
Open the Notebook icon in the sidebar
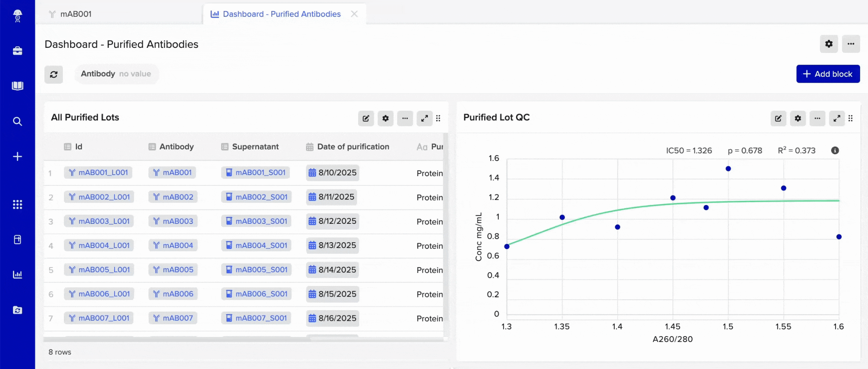click(x=17, y=85)
